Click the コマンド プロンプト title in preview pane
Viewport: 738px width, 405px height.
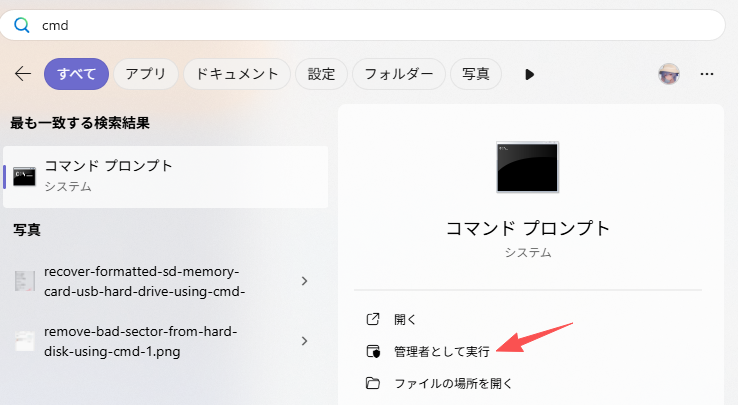pos(528,228)
